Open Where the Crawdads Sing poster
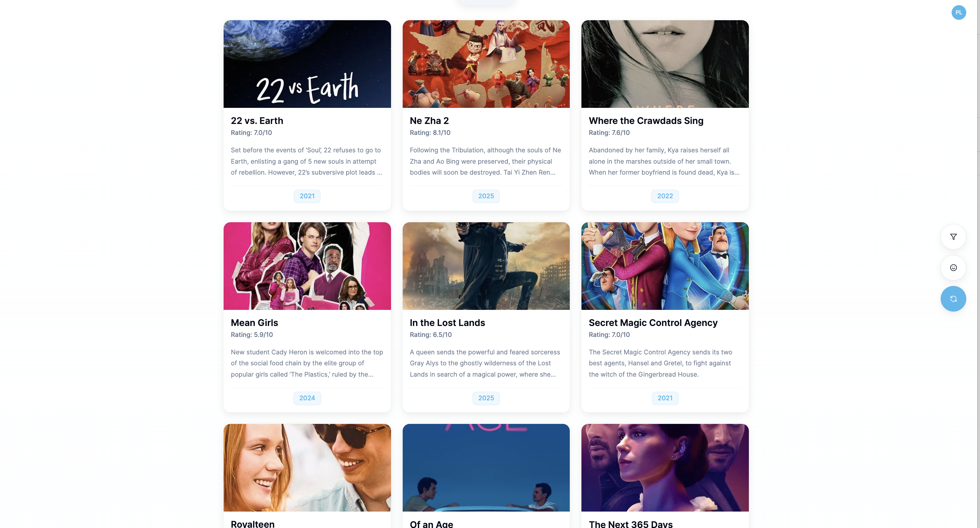This screenshot has width=980, height=528. 665,64
